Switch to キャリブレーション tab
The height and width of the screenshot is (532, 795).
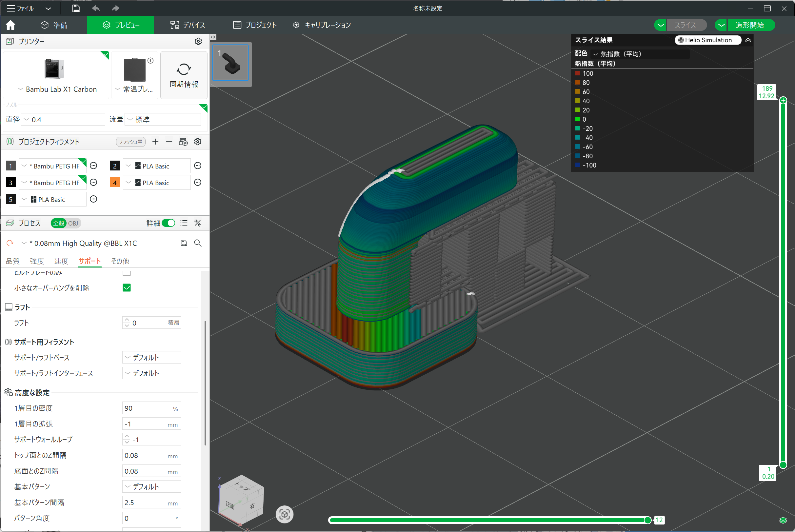coord(322,25)
